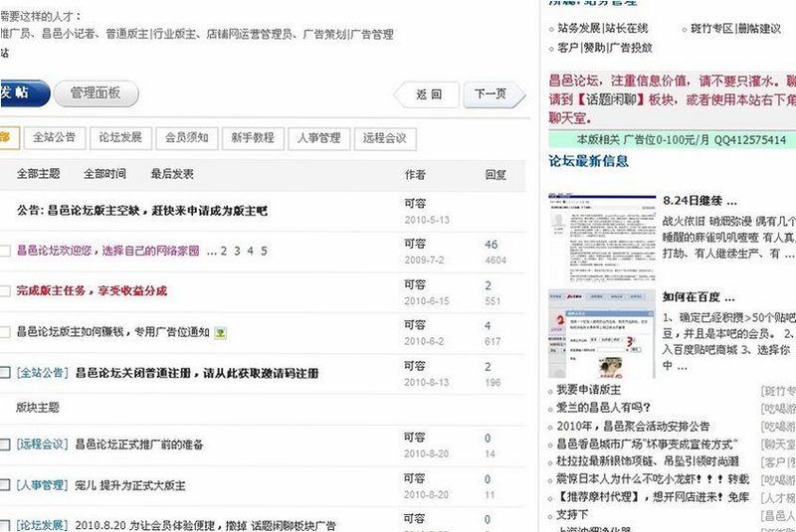Open sidebar link 【推荐摩村代理】

point(653,497)
